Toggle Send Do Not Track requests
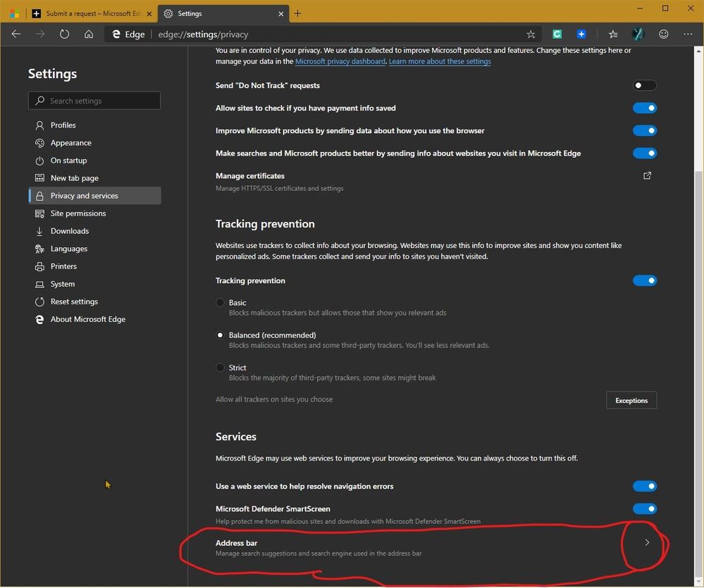 pyautogui.click(x=645, y=85)
